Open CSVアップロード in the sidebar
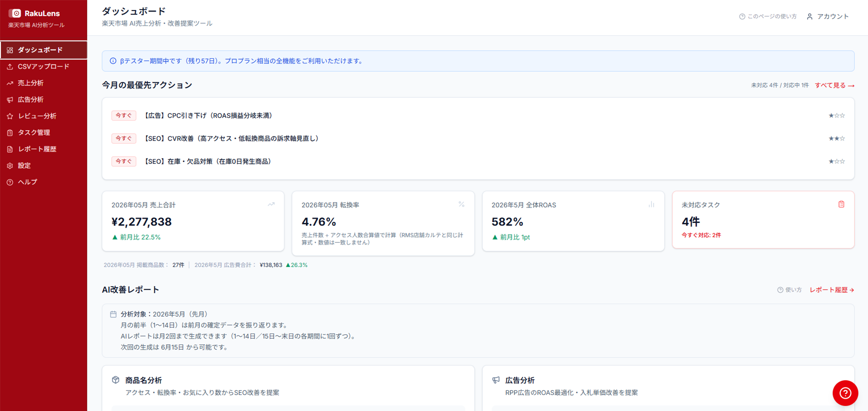This screenshot has width=868, height=411. [44, 67]
